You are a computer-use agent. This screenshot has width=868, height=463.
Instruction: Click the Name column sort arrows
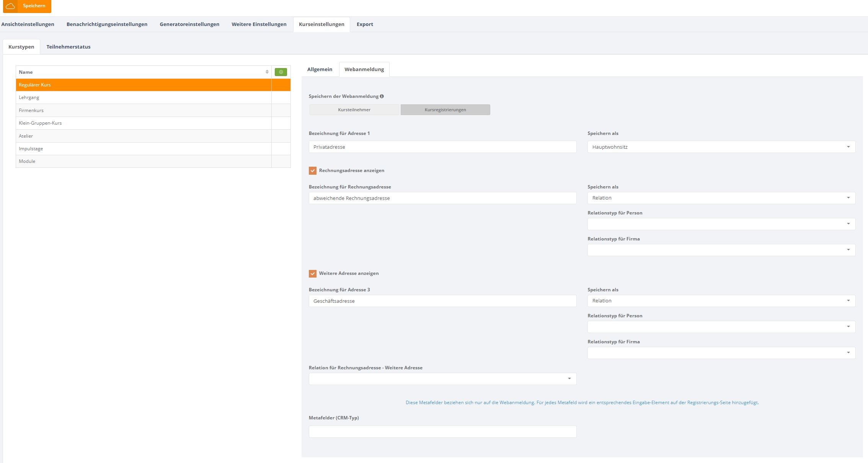click(x=267, y=72)
